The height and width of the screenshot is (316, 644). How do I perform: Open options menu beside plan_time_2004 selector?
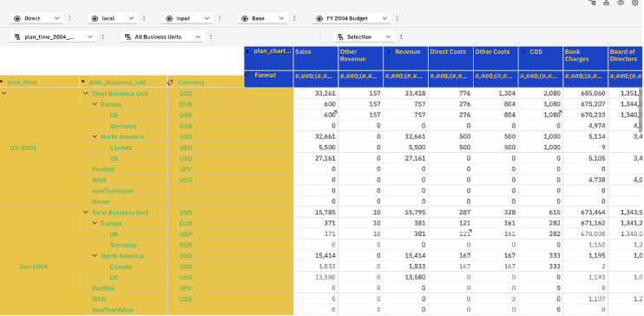[102, 37]
